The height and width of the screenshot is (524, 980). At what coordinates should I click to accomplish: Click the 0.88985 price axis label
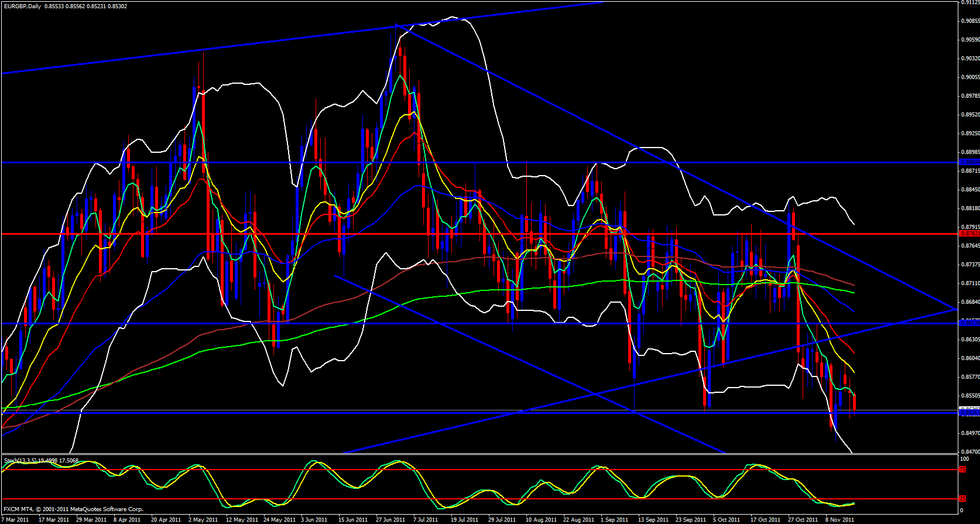[x=970, y=152]
